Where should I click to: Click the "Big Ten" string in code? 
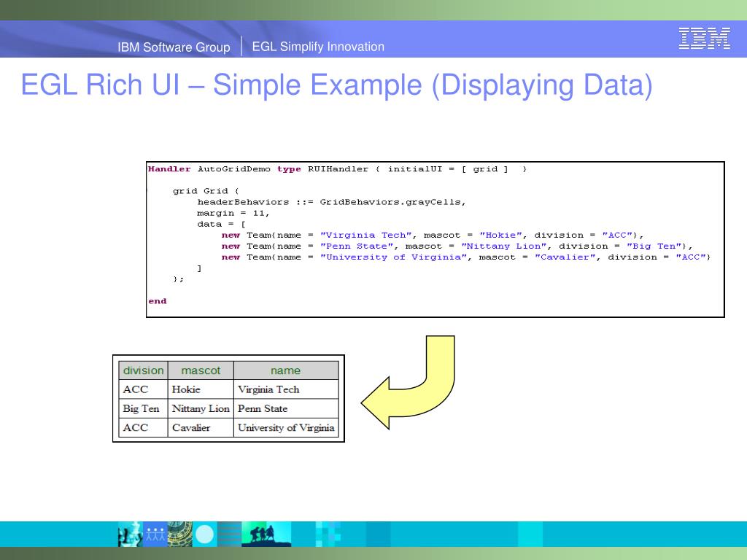654,246
